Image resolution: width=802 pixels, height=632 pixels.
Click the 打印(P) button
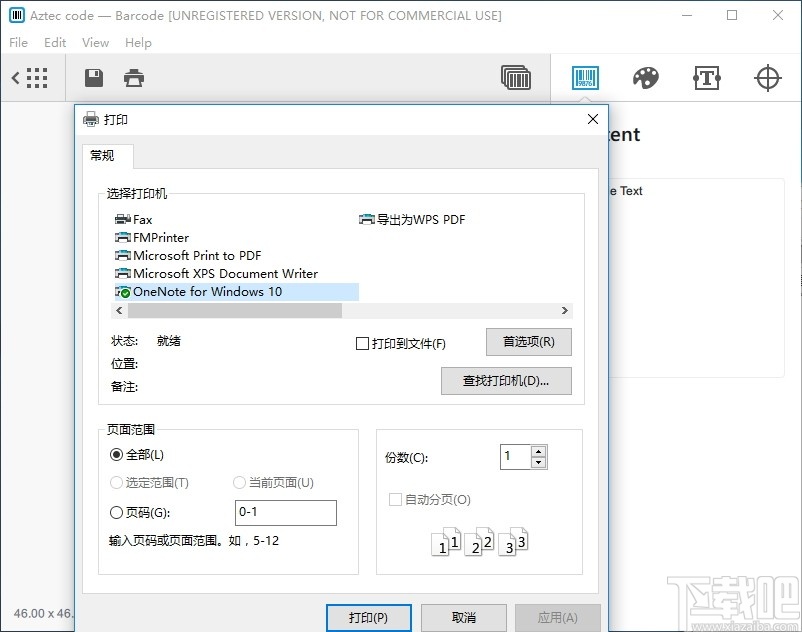pyautogui.click(x=369, y=618)
